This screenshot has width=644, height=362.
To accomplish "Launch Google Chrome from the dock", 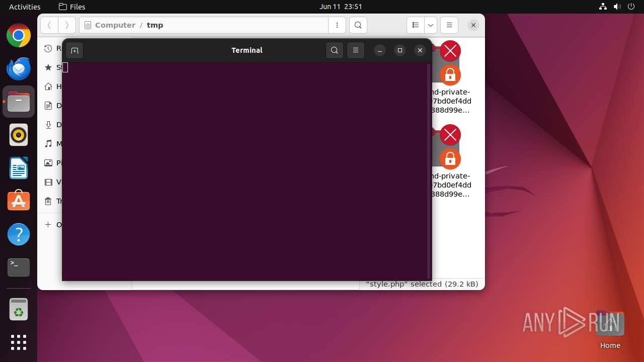I will 19,36.
